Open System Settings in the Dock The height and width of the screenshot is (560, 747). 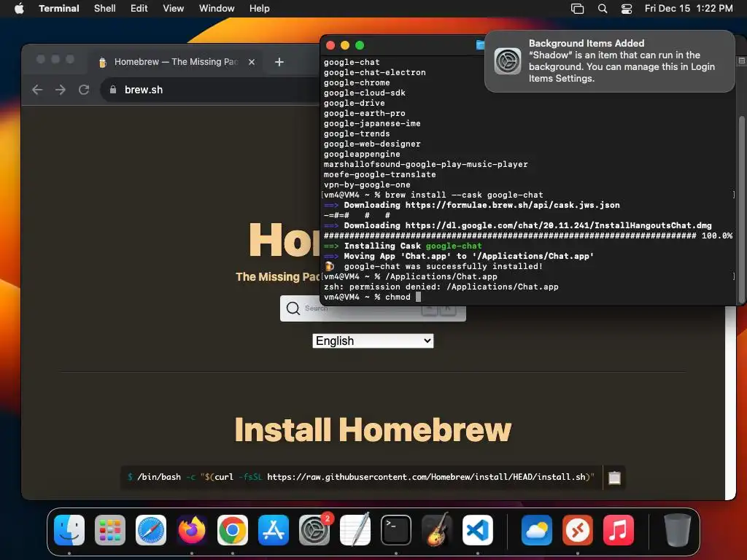tap(314, 530)
